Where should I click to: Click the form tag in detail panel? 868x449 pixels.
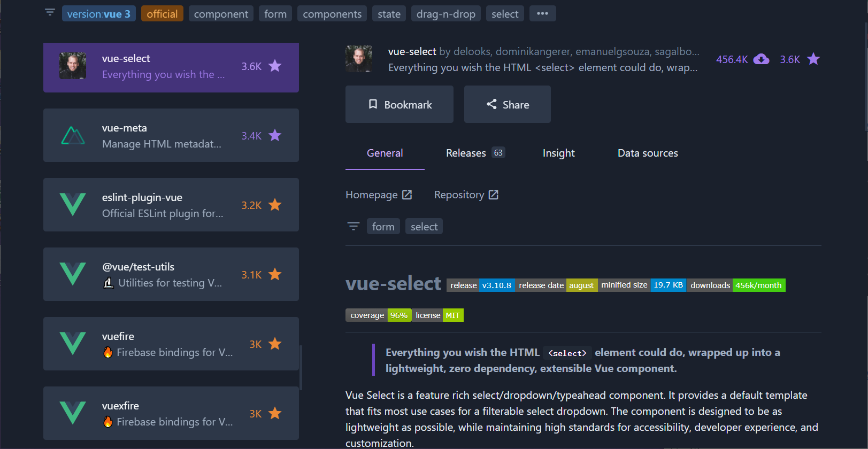383,227
